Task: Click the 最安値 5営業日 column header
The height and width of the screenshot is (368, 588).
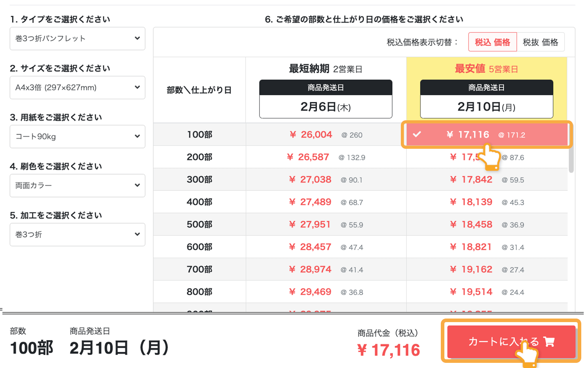Action: click(x=486, y=68)
